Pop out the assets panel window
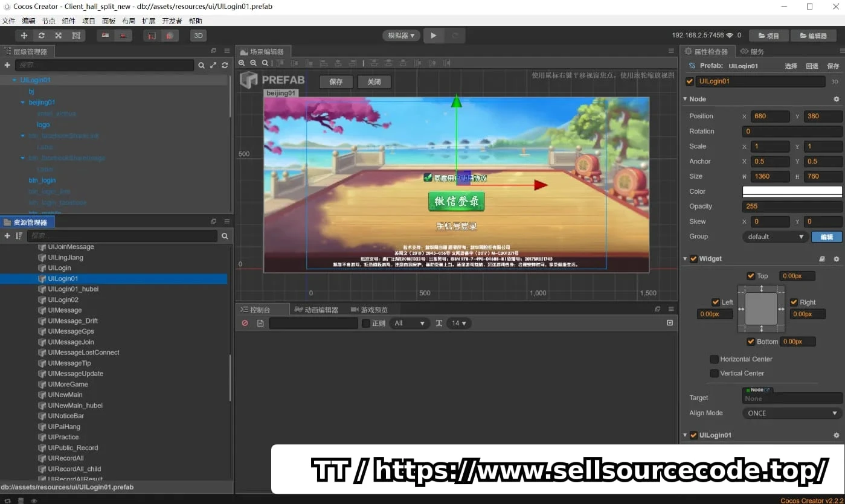 point(213,222)
